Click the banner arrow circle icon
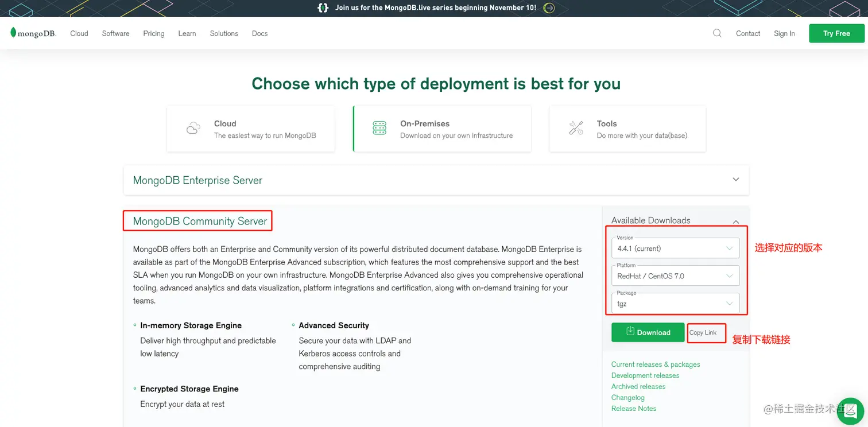 tap(549, 8)
